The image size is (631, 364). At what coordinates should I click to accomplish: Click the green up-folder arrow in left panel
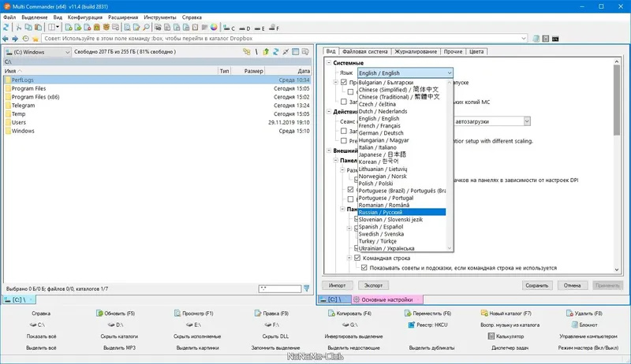tap(266, 52)
